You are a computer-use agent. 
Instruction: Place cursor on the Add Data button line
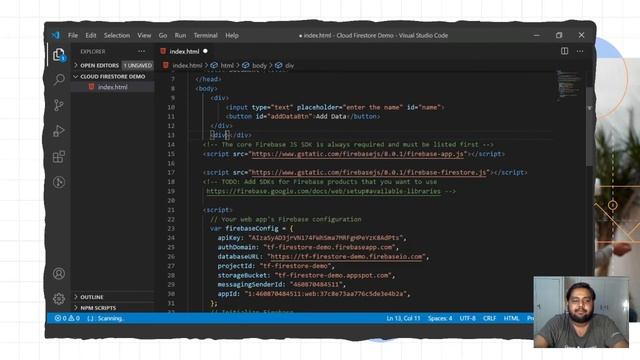click(x=303, y=117)
